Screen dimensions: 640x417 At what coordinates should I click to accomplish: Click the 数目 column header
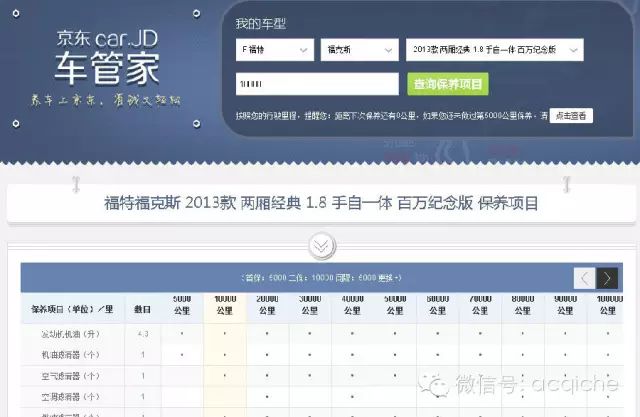click(142, 309)
